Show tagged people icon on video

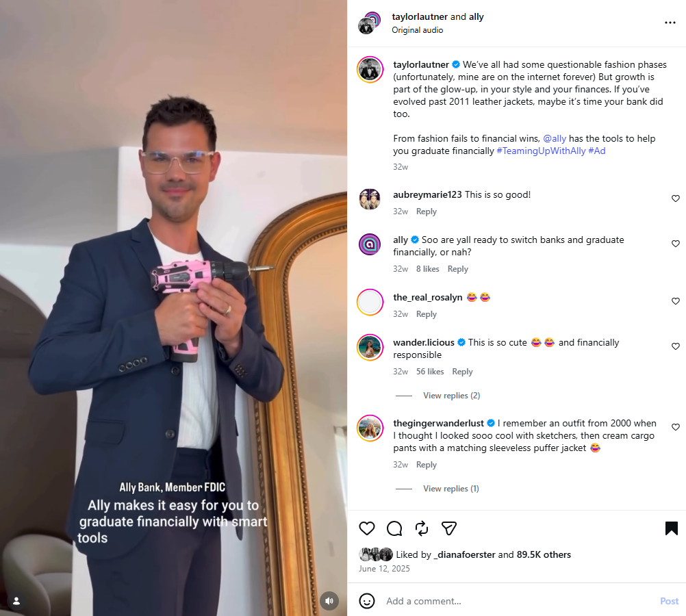point(16,601)
